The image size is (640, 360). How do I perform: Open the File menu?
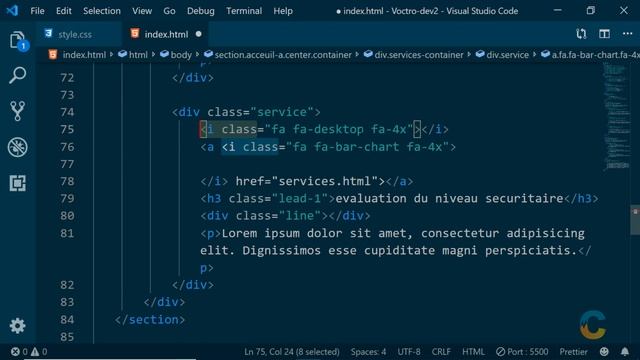(x=37, y=11)
